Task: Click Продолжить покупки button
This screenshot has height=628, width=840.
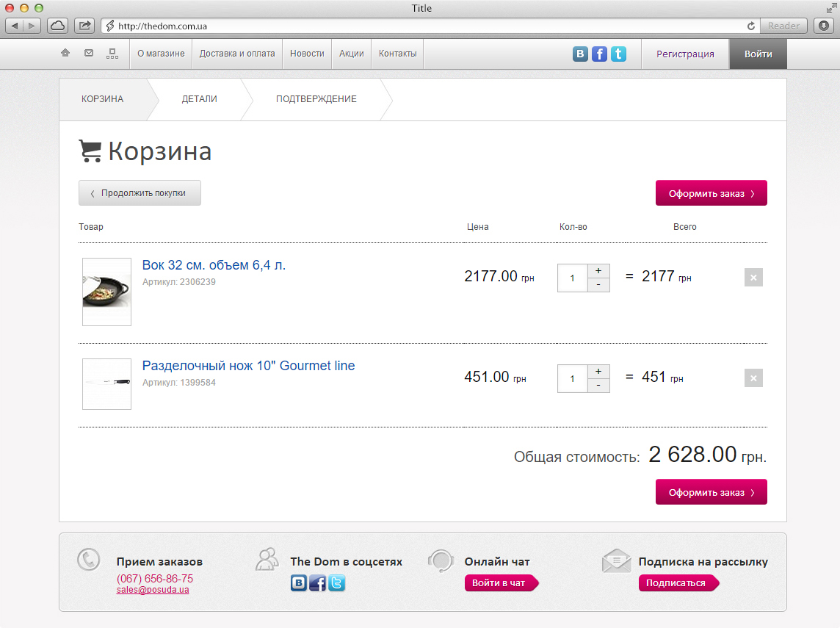Action: coord(140,193)
